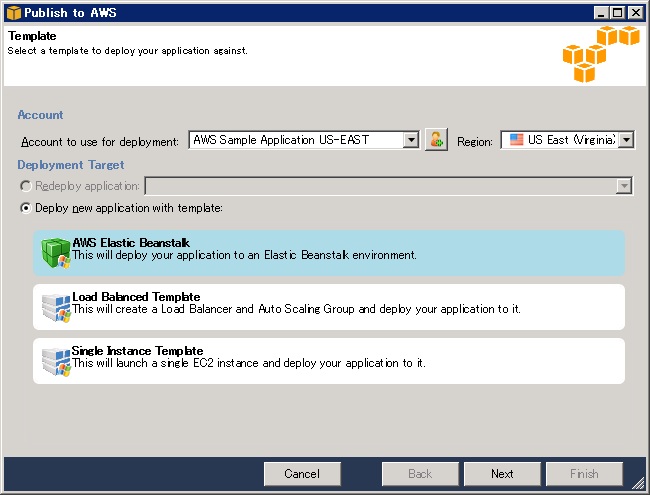Image resolution: width=650 pixels, height=495 pixels.
Task: Click the US flag icon in Region
Action: coord(516,140)
